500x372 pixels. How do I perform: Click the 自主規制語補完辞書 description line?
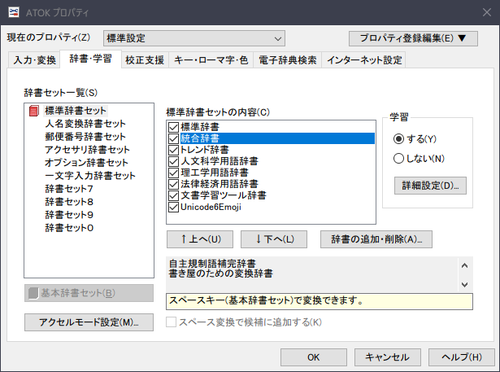click(212, 264)
